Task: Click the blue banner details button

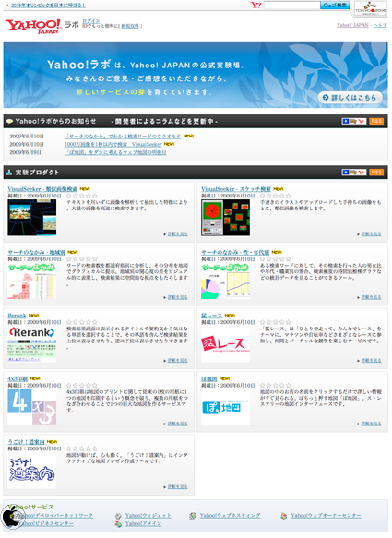Action: (x=350, y=98)
